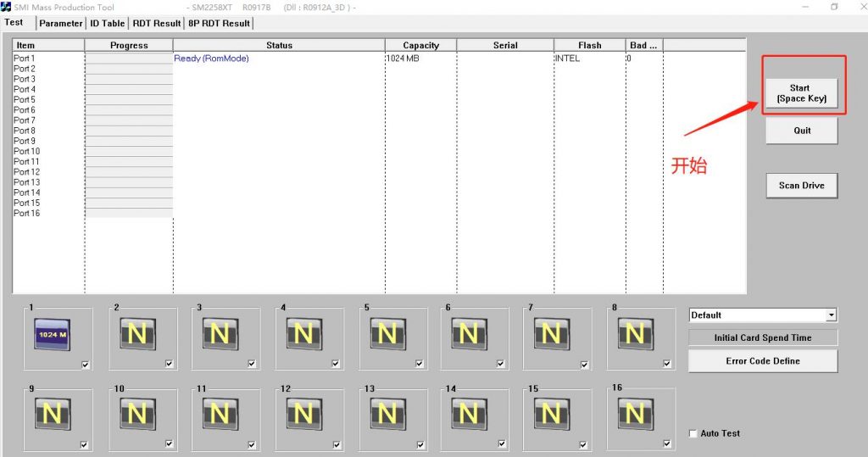Enable the Auto Test checkbox

tap(693, 434)
